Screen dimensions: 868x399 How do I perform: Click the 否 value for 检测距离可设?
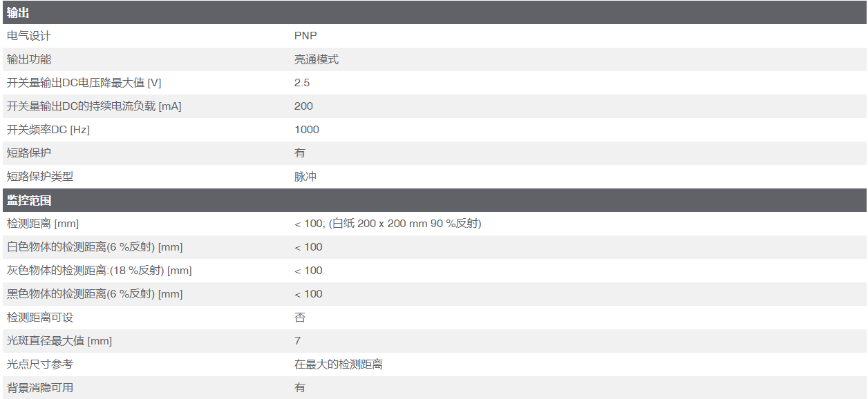pyautogui.click(x=300, y=318)
